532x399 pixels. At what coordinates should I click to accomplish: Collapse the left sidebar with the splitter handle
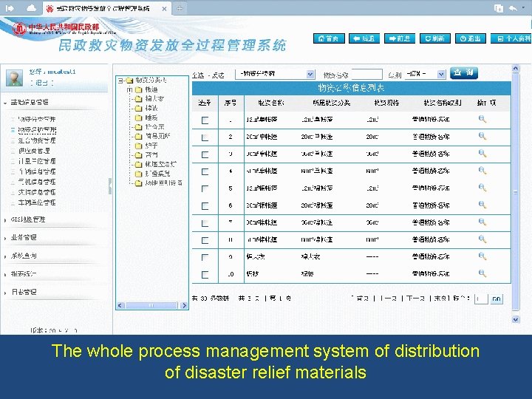coord(110,186)
